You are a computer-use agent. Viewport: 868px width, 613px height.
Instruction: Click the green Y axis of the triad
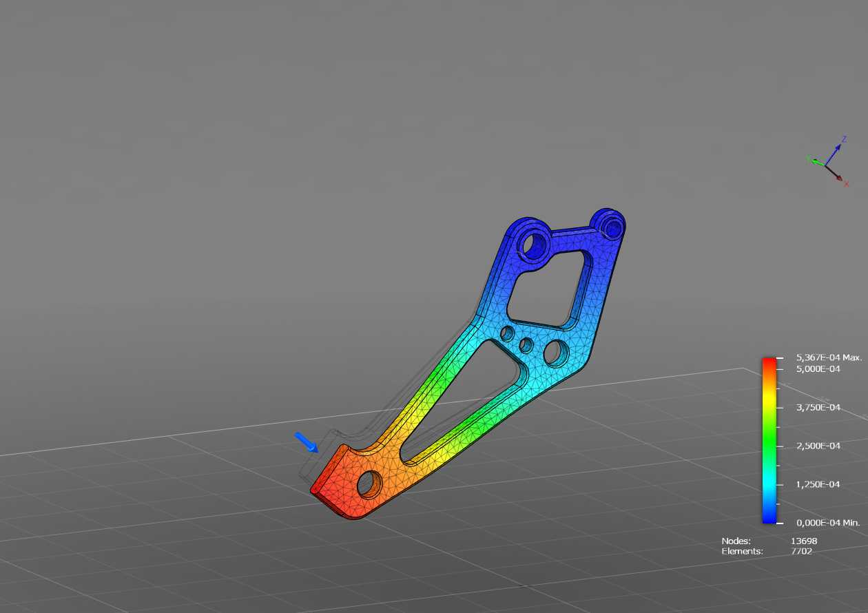tap(816, 161)
